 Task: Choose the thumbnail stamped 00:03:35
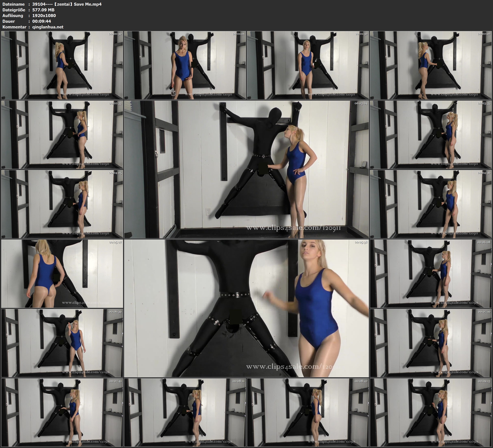431,134
